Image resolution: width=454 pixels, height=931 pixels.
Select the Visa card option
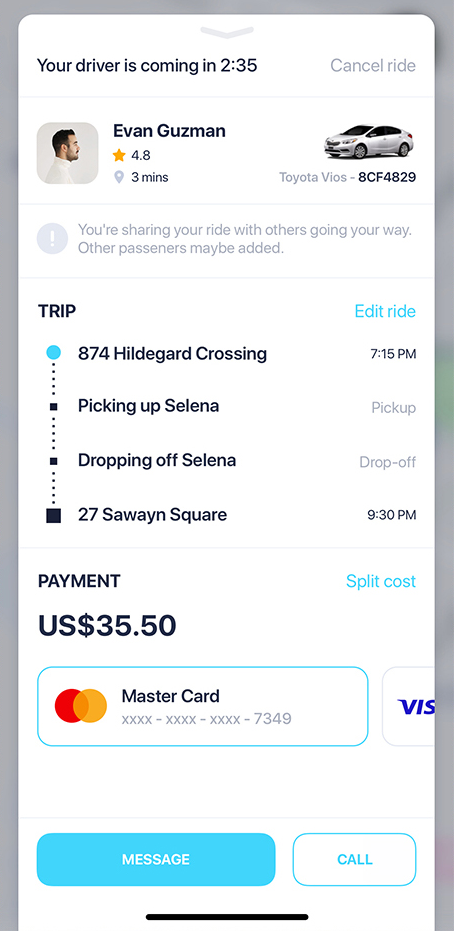click(x=408, y=706)
